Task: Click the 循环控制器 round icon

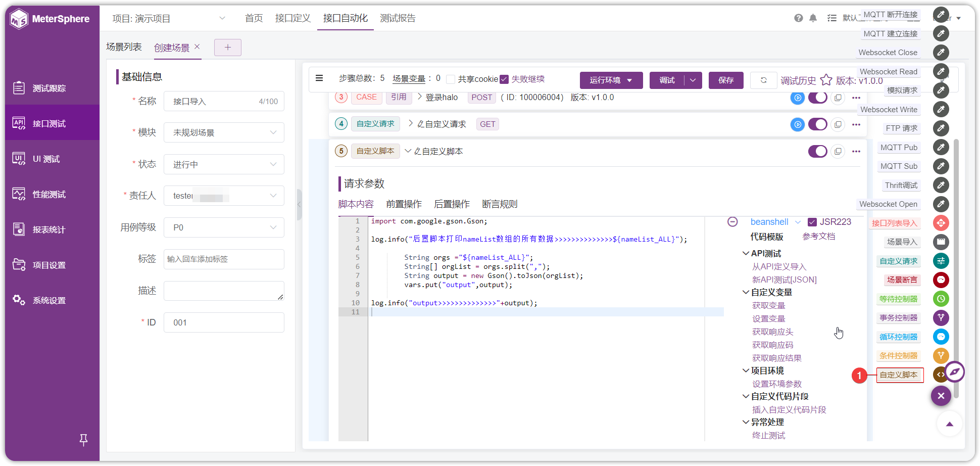Action: 941,337
